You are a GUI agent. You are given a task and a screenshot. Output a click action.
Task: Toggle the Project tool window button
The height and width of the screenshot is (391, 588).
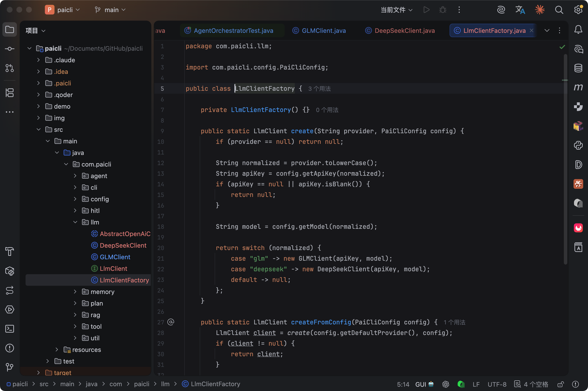coord(9,30)
